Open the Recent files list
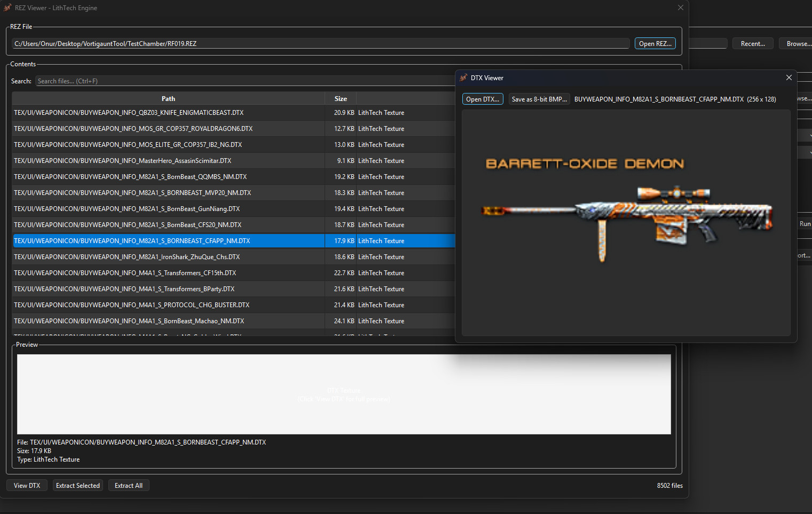Image resolution: width=812 pixels, height=514 pixels. click(x=753, y=43)
